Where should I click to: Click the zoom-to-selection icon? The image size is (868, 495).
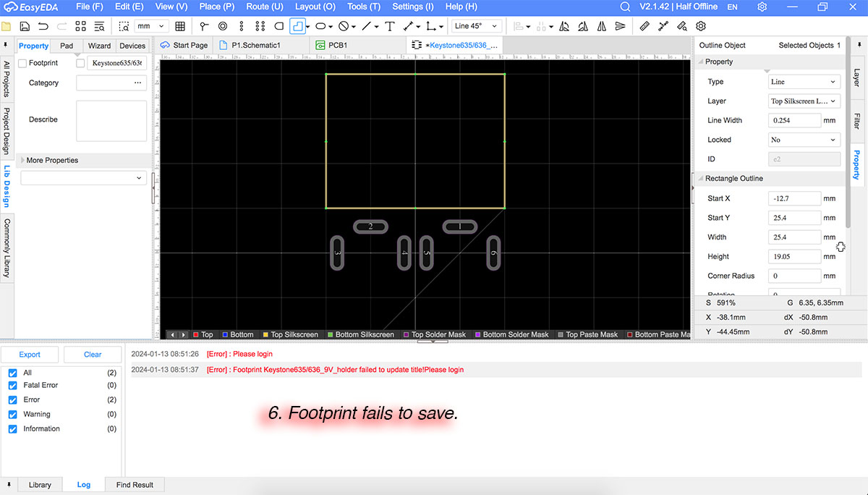click(124, 26)
